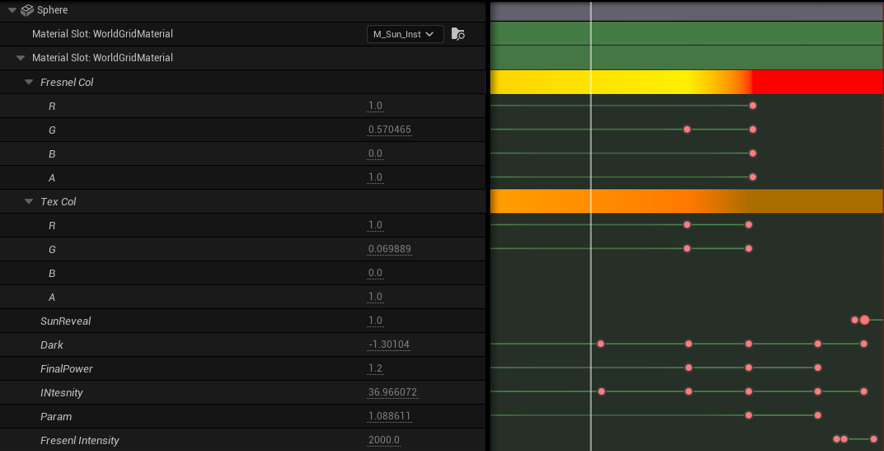Collapse the Tex Col channel group

point(29,202)
